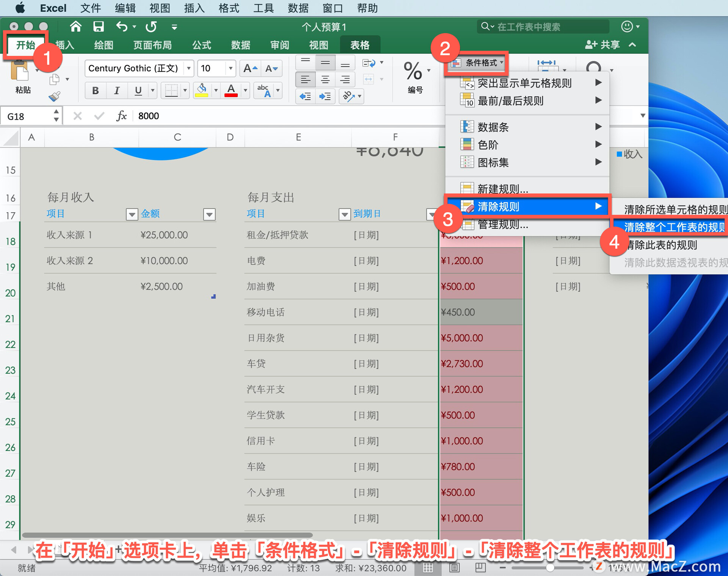Choose 管理规则 menu item
728x576 pixels.
[x=527, y=225]
